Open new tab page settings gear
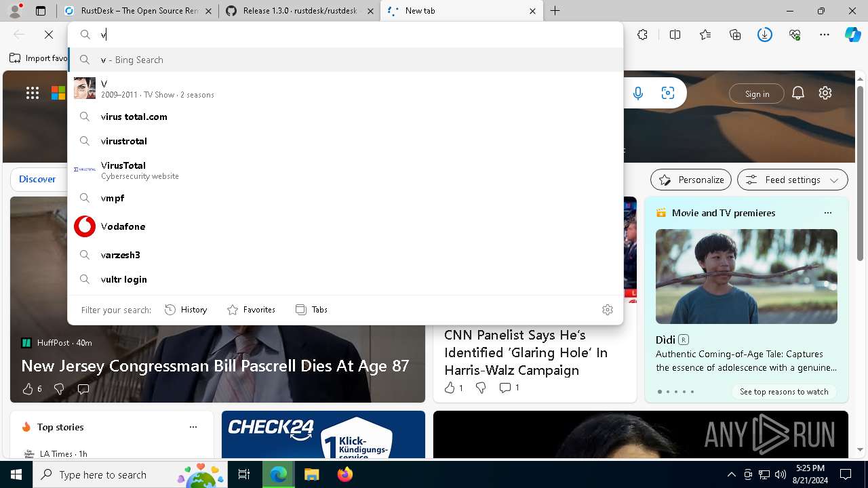 point(825,94)
